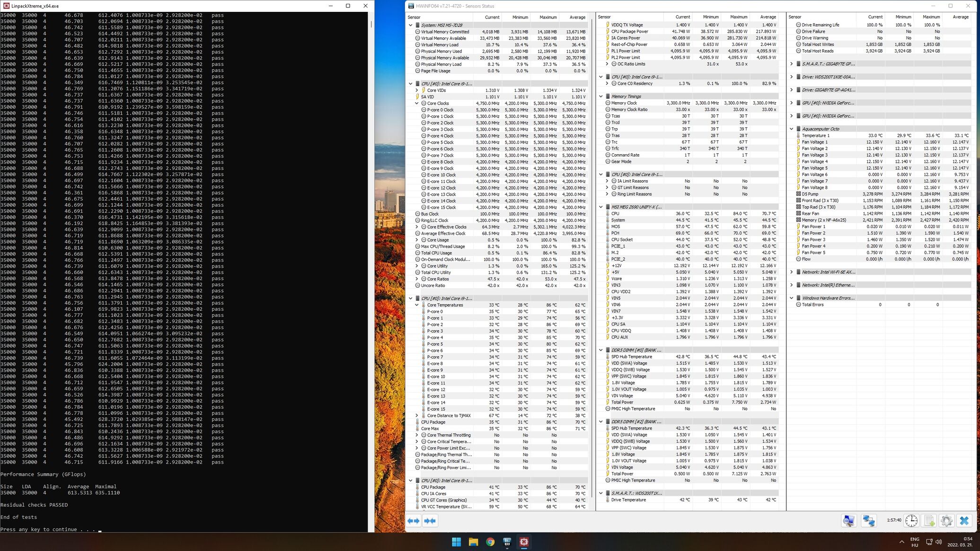
Task: Click the LinpackXtreme_x64.exe title bar icon
Action: point(6,6)
